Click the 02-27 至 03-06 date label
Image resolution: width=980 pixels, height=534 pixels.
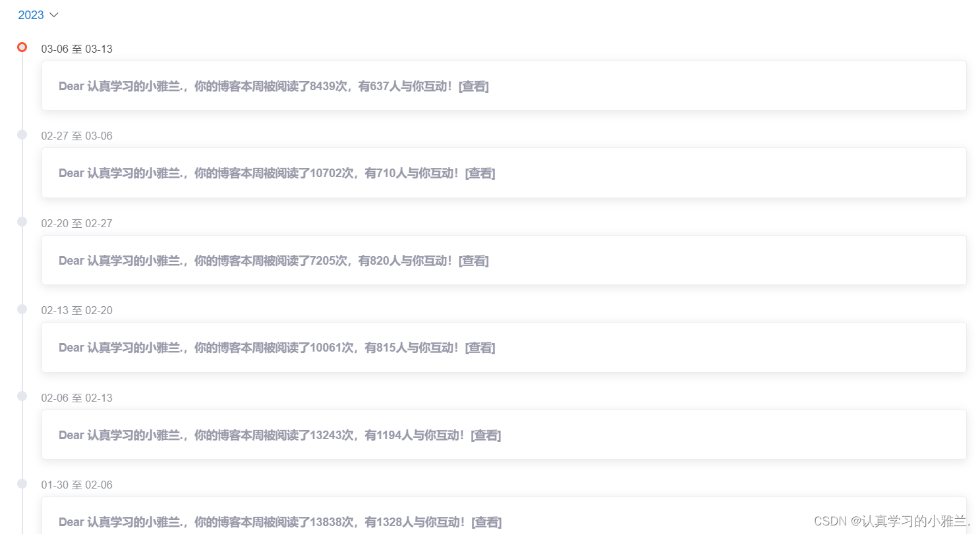coord(76,136)
